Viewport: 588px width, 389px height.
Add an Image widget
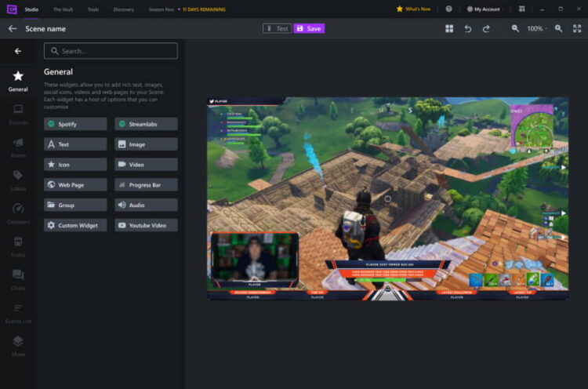[x=147, y=144]
